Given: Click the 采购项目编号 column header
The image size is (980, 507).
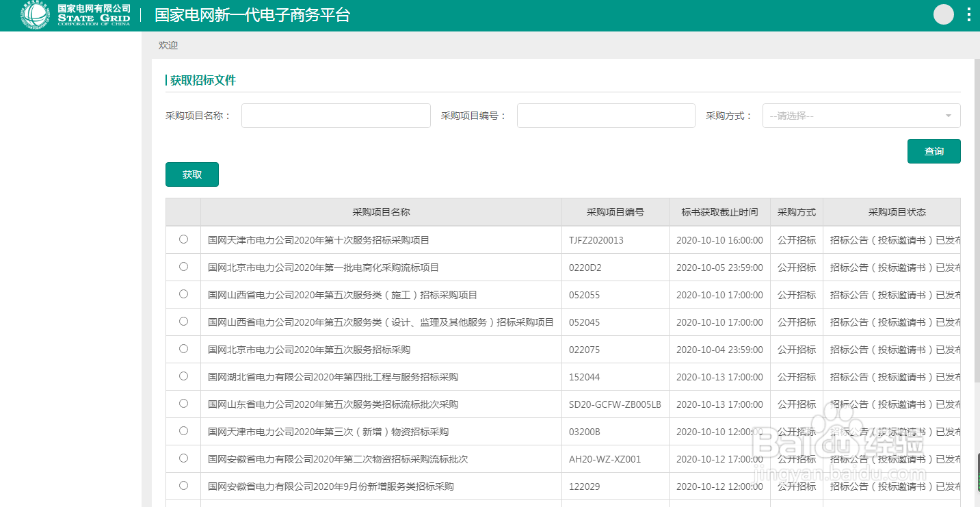Looking at the screenshot, I should coord(614,212).
